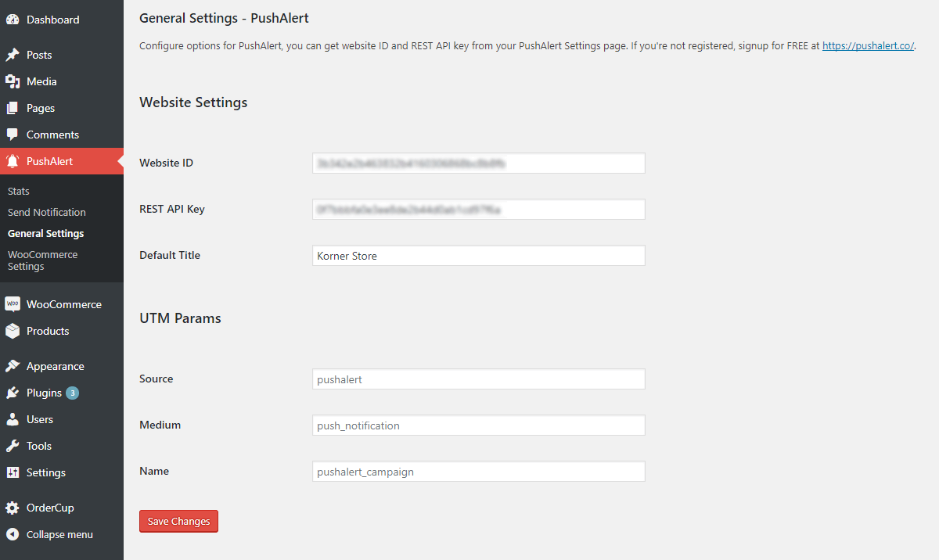Viewport: 939px width, 560px height.
Task: Click the Dashboard gauge icon
Action: pos(13,20)
